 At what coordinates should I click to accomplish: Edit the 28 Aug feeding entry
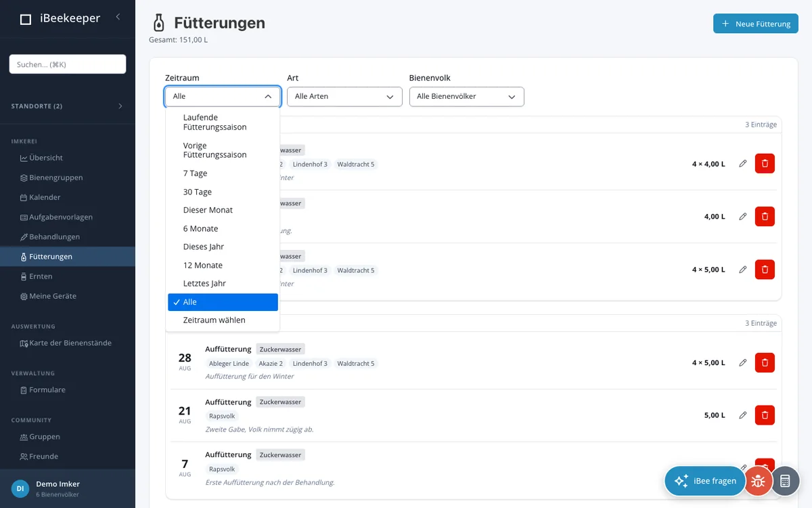(x=742, y=362)
